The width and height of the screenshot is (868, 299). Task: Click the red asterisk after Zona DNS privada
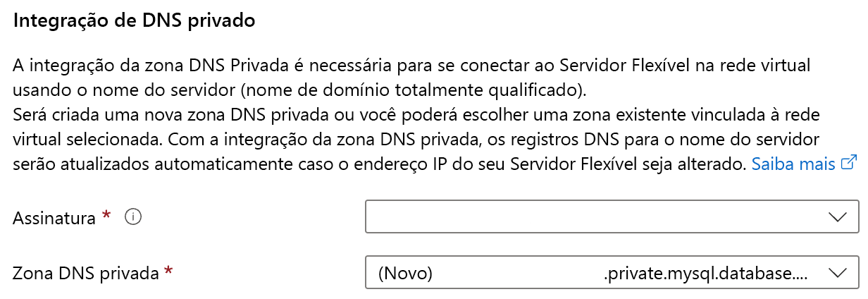click(x=168, y=272)
